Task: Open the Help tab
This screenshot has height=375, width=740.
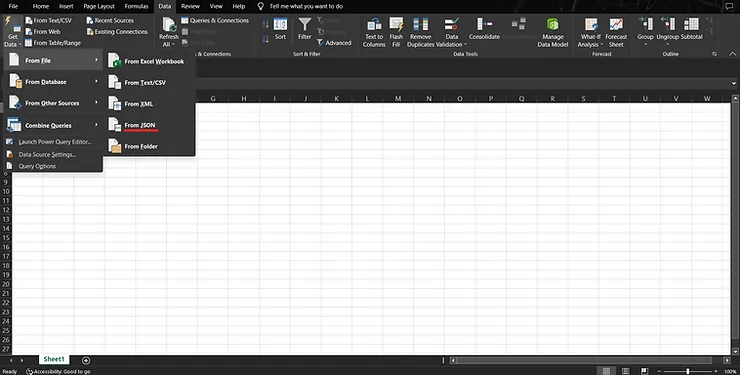Action: pos(239,6)
